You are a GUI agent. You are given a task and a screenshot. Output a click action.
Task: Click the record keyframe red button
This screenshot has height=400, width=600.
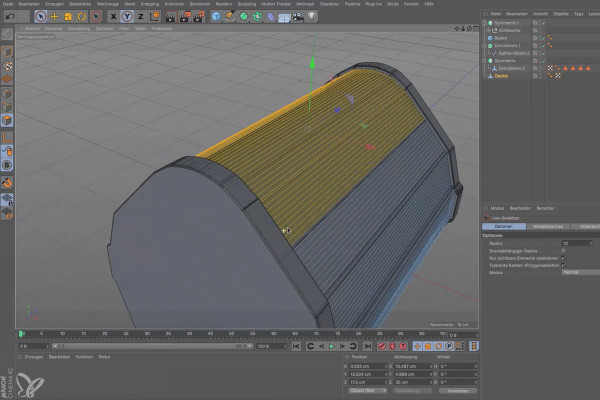point(382,346)
